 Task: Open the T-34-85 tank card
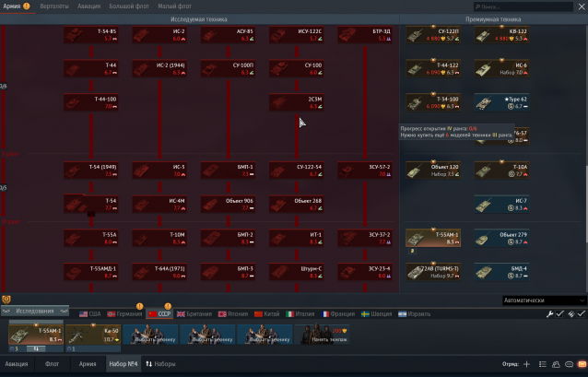coord(90,34)
